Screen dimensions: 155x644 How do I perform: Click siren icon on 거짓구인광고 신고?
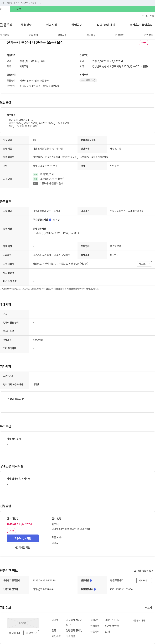point(135,570)
